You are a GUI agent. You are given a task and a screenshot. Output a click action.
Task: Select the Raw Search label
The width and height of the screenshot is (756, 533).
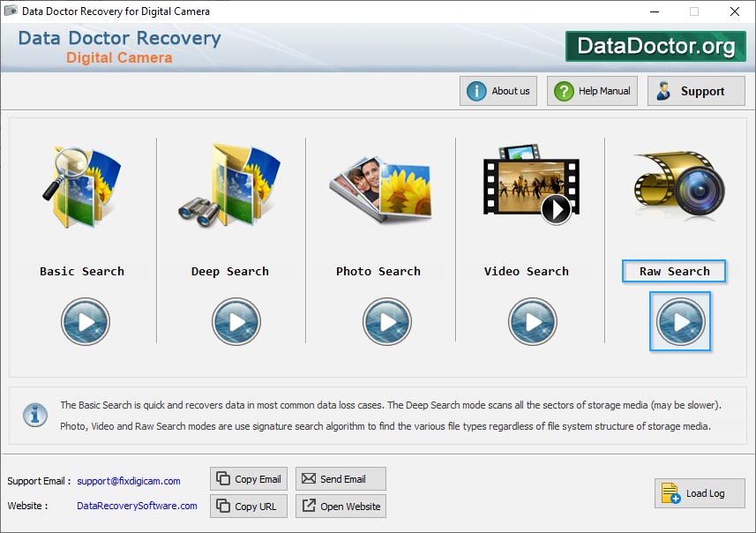point(674,271)
